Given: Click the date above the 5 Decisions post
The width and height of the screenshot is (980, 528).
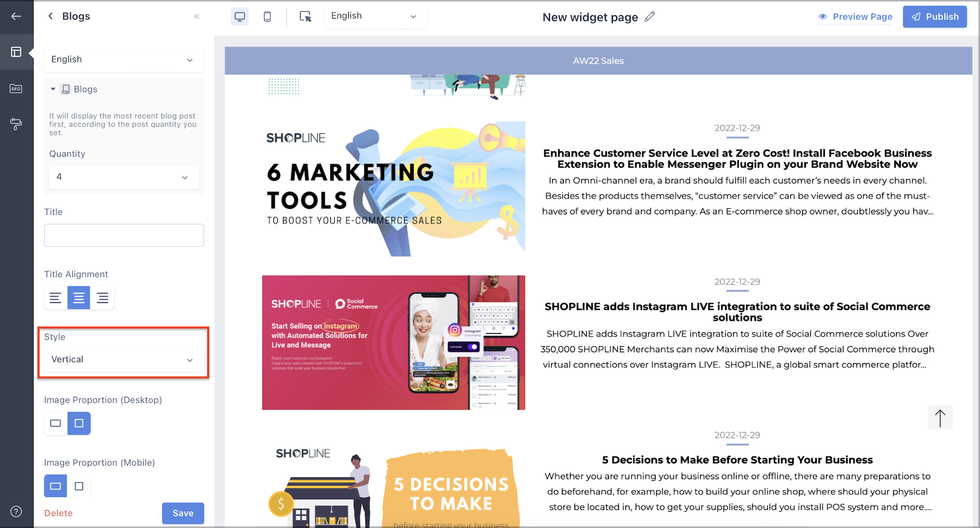Looking at the screenshot, I should coord(737,435).
